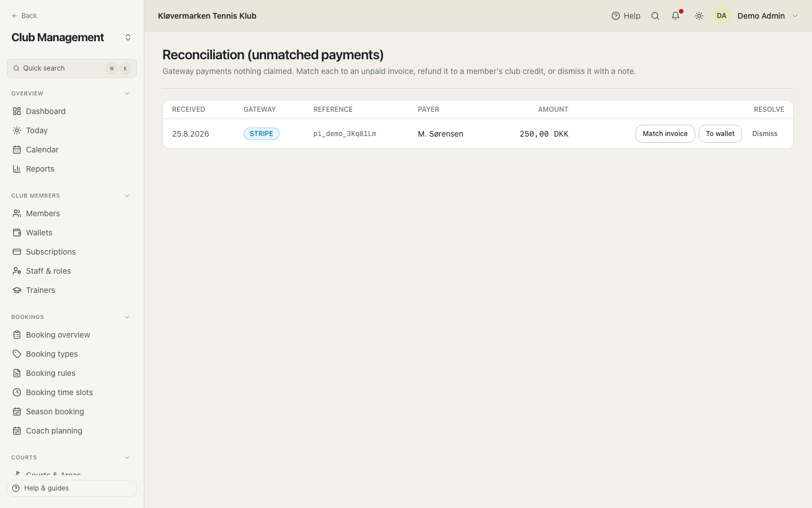Click the Staff & roles icon
The image size is (812, 508).
pos(17,271)
